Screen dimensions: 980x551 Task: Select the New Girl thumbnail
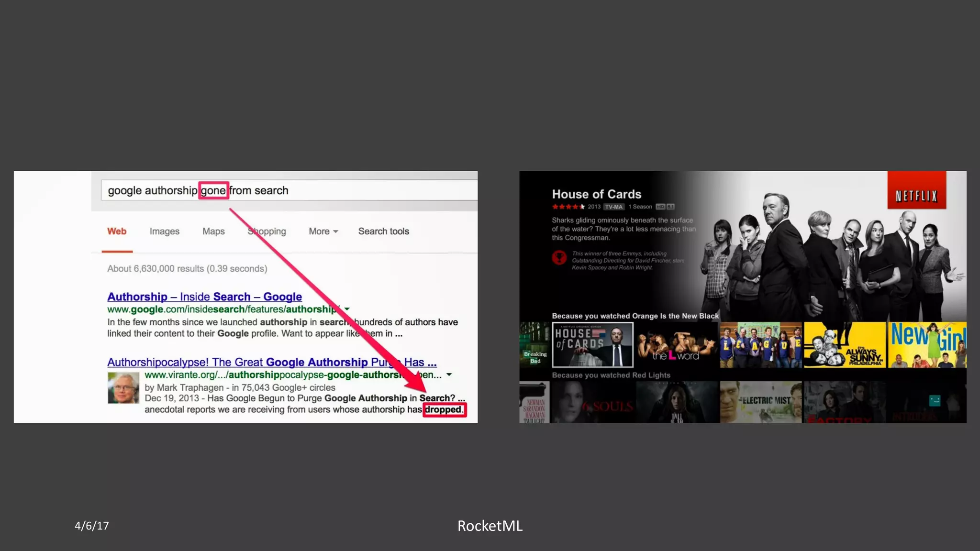(x=927, y=345)
